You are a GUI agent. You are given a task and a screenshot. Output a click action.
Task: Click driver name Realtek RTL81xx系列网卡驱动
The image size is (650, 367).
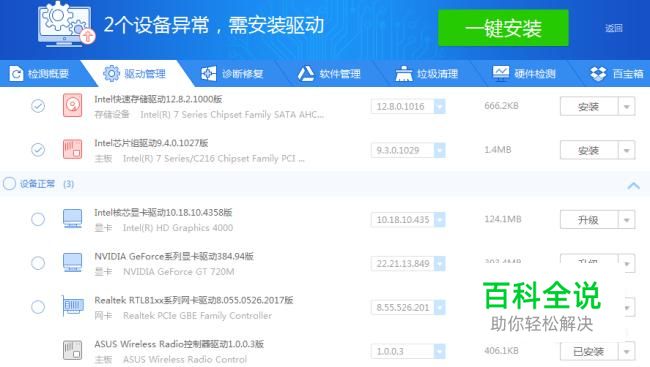coord(194,300)
